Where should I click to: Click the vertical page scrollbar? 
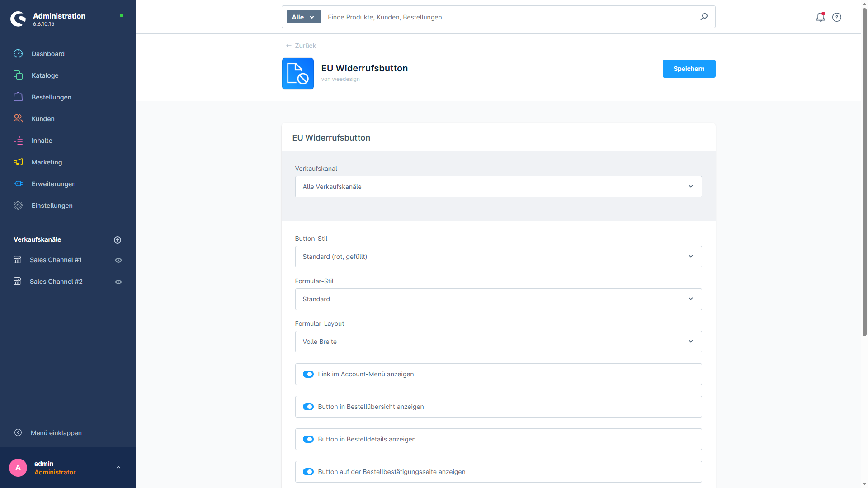tap(864, 172)
